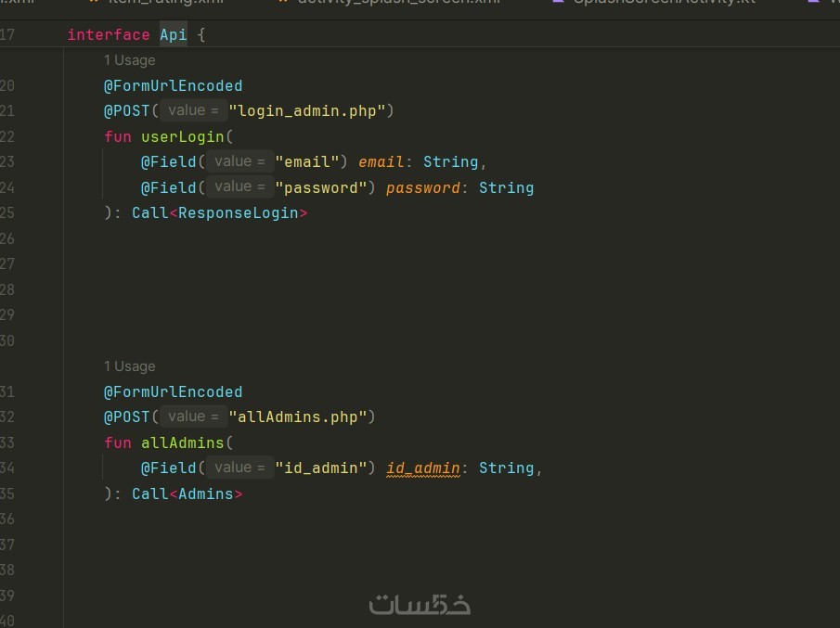The image size is (840, 628).
Task: Click gutter line number 35
Action: [x=7, y=494]
